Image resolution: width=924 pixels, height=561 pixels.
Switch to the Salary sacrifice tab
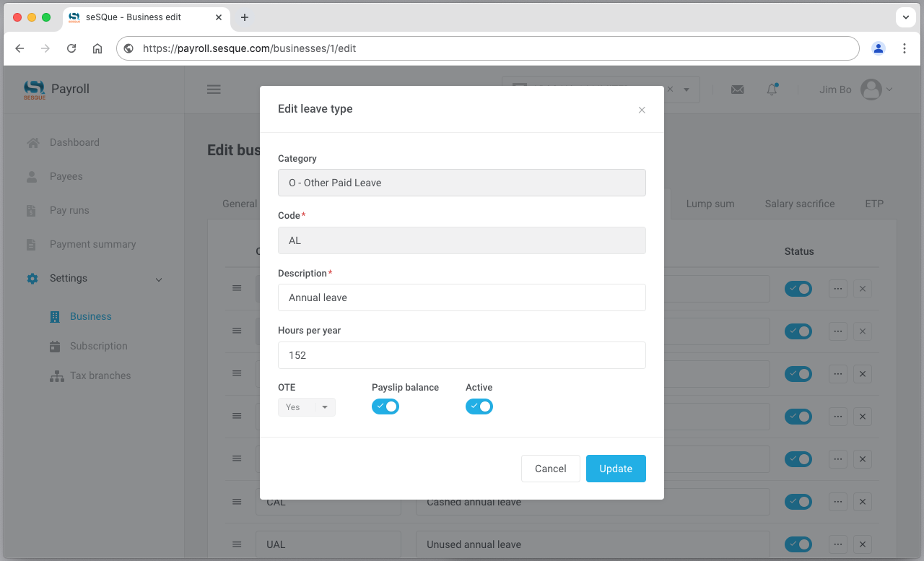click(799, 204)
